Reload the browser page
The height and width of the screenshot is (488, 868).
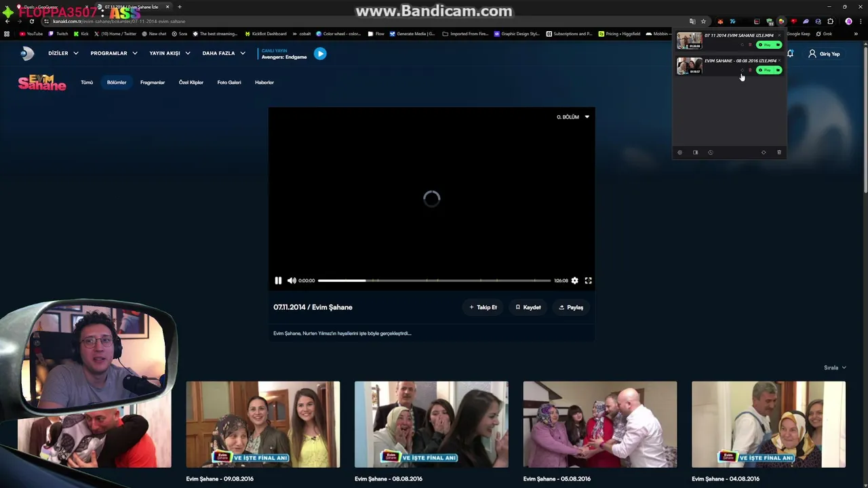coord(31,21)
